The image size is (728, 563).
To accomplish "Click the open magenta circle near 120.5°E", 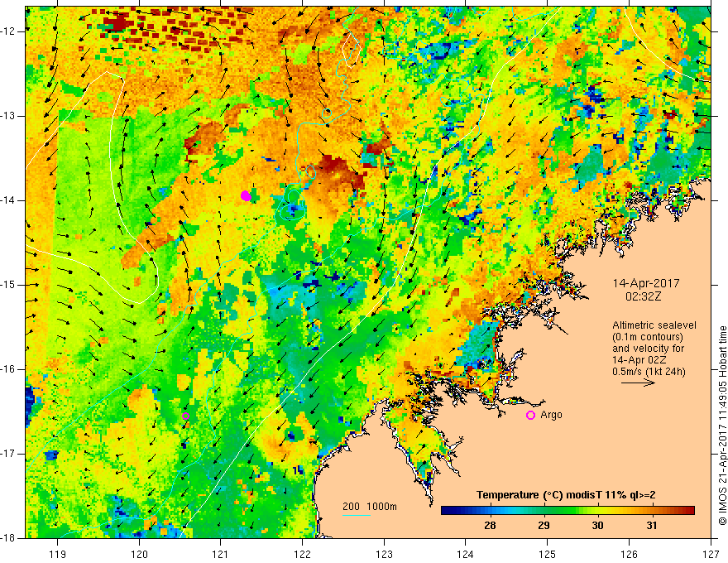I will click(x=185, y=416).
